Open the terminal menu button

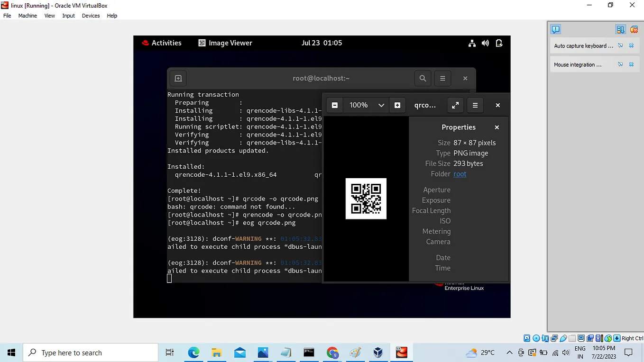(x=442, y=78)
